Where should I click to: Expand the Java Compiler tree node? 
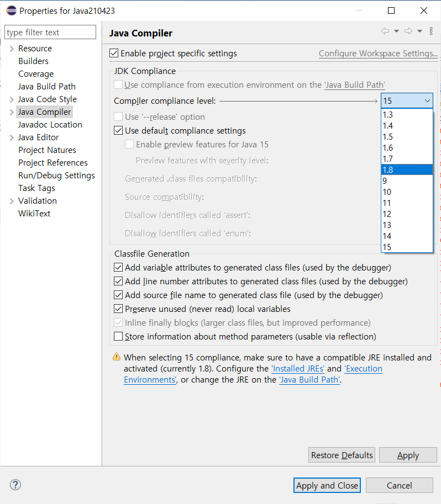coord(12,112)
